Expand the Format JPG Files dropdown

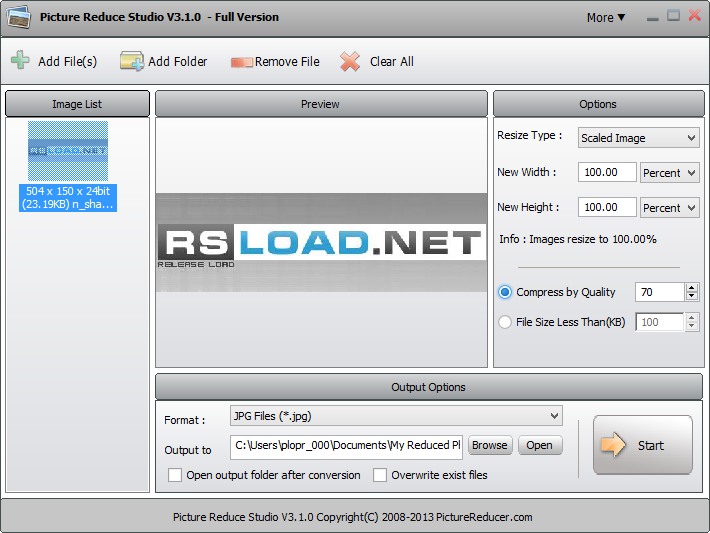coord(396,416)
